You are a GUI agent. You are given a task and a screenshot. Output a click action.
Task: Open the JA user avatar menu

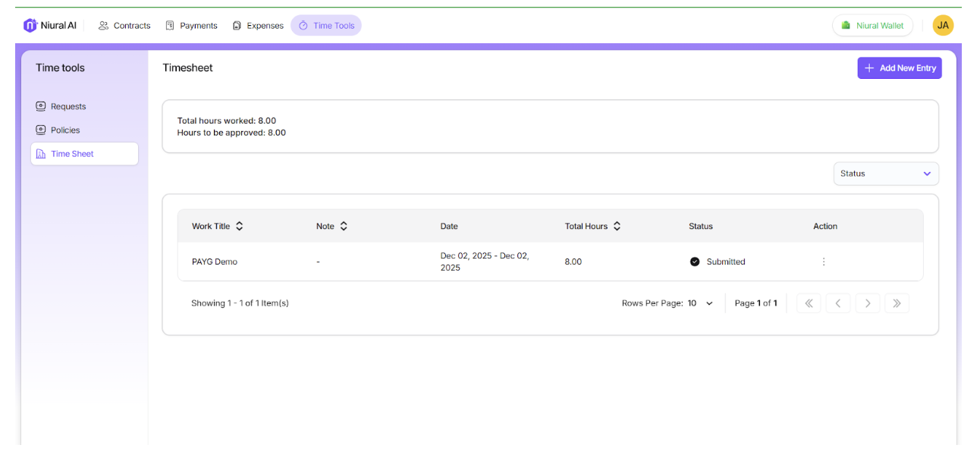point(943,26)
